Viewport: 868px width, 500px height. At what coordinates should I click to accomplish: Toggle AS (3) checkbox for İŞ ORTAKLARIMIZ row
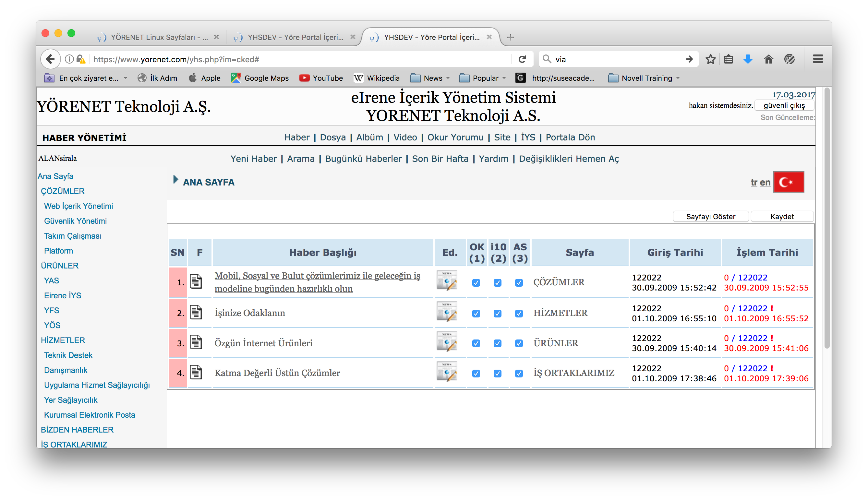coord(519,374)
